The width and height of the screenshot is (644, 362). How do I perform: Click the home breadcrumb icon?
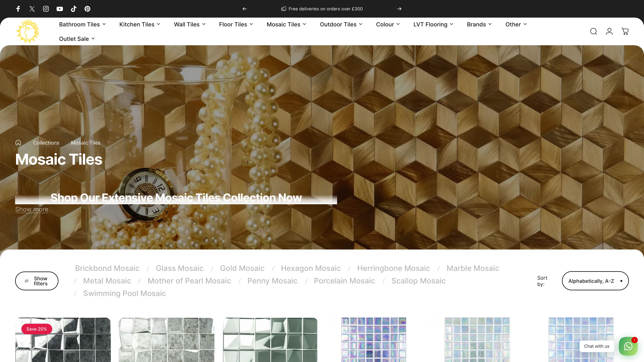(18, 142)
